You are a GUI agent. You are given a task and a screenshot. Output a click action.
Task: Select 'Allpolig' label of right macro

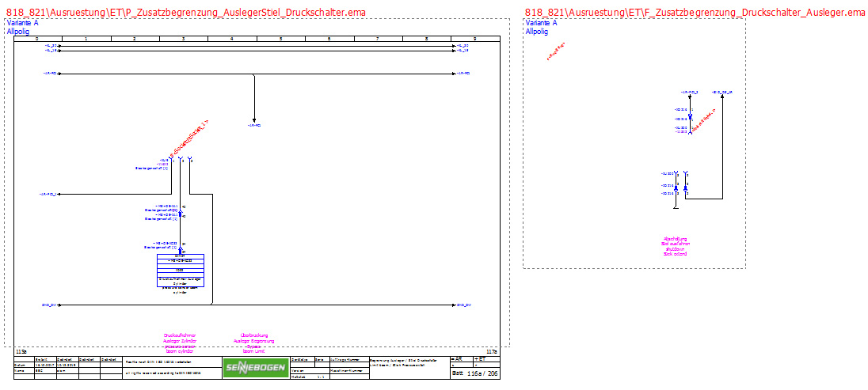(x=537, y=32)
